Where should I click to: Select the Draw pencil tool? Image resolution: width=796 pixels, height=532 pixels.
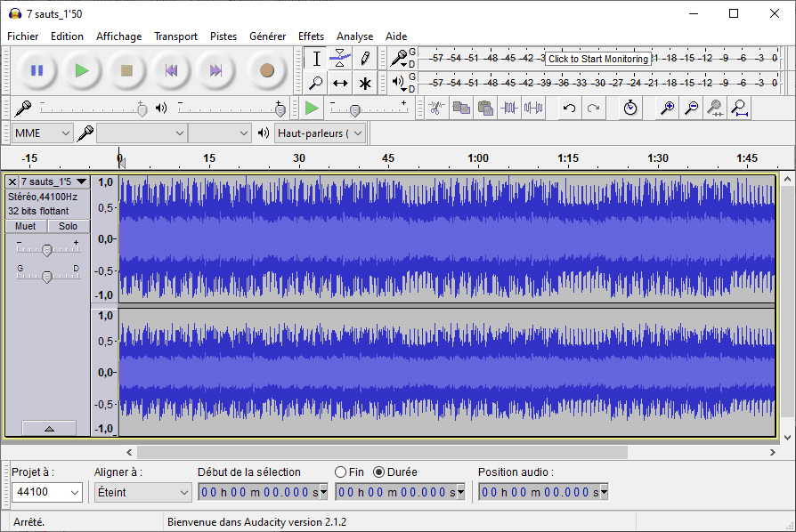(364, 59)
